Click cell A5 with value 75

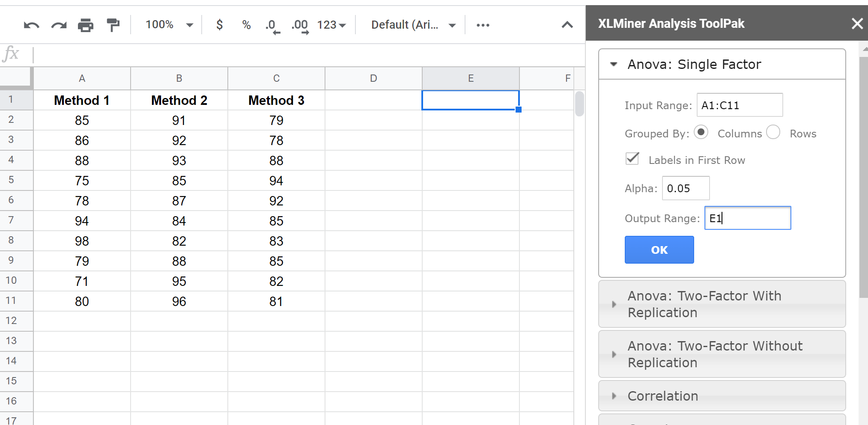pos(82,181)
